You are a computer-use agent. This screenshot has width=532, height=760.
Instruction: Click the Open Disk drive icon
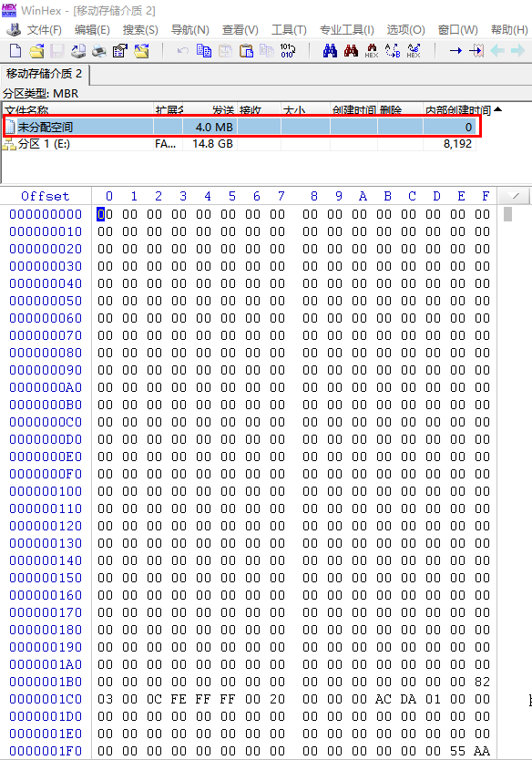point(78,50)
